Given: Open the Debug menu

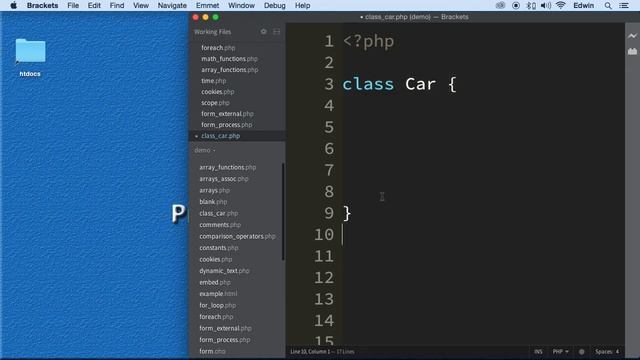Looking at the screenshot, I should point(274,5).
